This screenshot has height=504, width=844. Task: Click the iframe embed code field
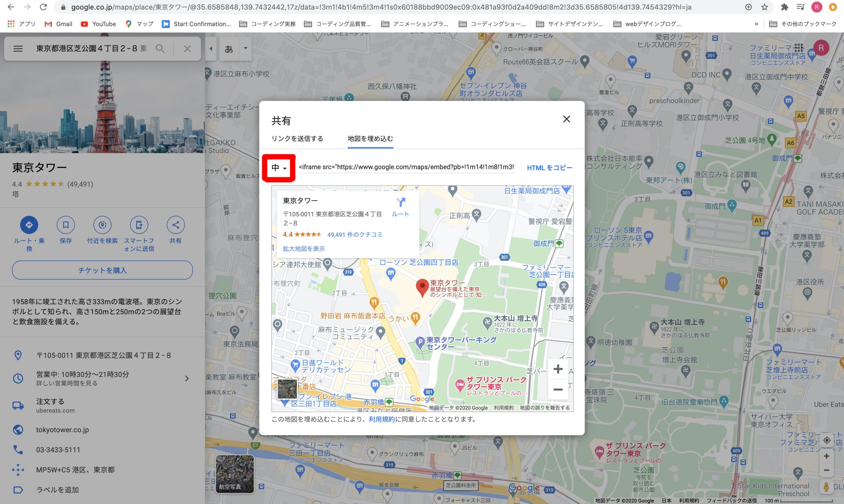[406, 167]
